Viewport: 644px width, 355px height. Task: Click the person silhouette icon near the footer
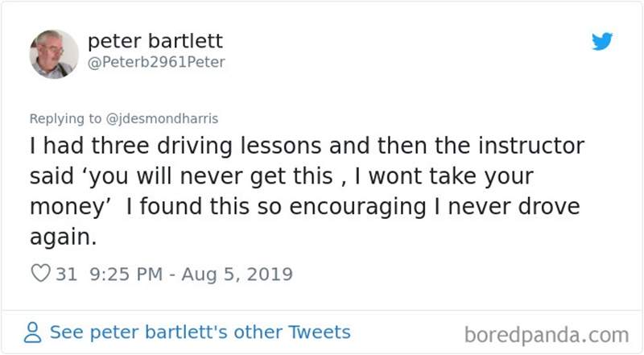34,332
